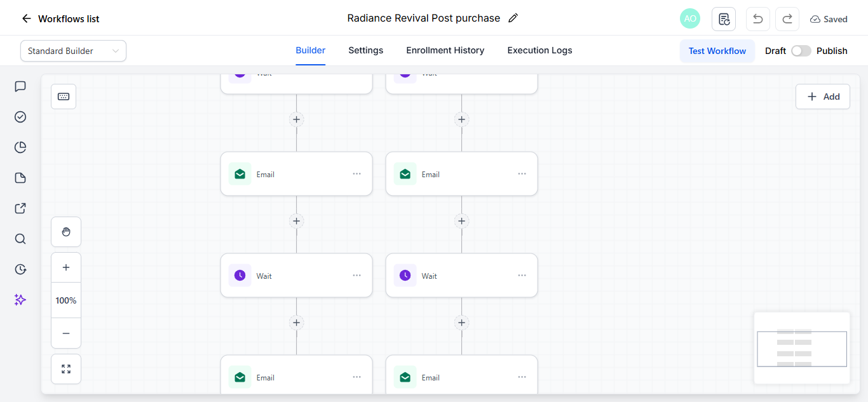868x402 pixels.
Task: Open the Execution Logs tab
Action: coord(539,50)
